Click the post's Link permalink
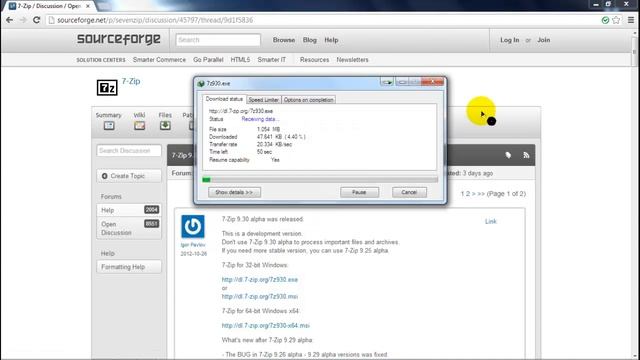Image resolution: width=640 pixels, height=360 pixels. (491, 221)
